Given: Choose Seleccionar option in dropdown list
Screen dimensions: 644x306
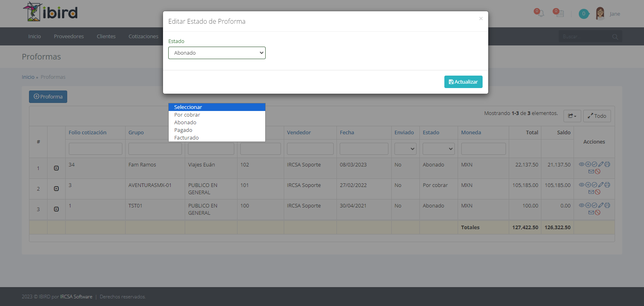Looking at the screenshot, I should [x=217, y=107].
